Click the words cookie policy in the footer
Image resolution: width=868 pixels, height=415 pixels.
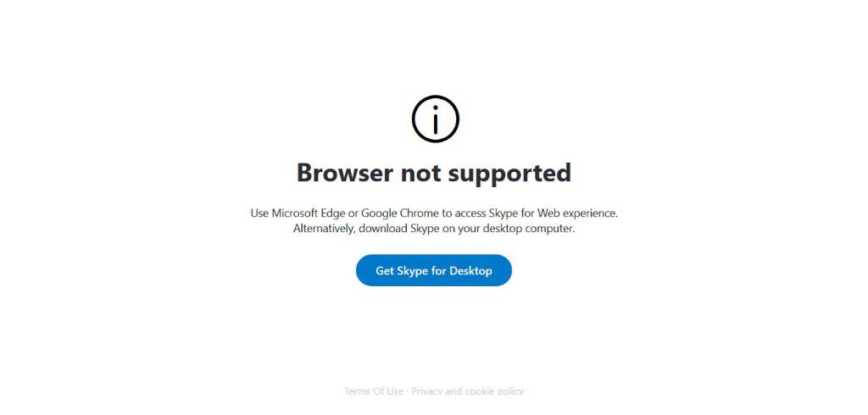pos(494,391)
